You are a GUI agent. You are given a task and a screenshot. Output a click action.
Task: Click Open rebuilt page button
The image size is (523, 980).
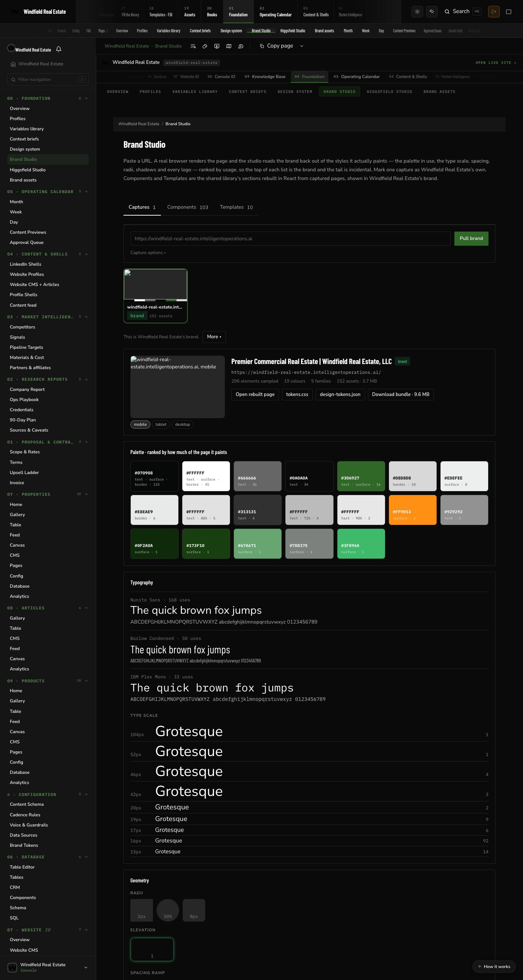click(x=255, y=395)
